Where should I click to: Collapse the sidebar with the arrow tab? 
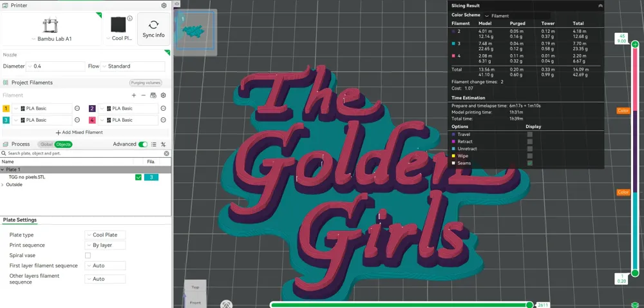point(176,4)
